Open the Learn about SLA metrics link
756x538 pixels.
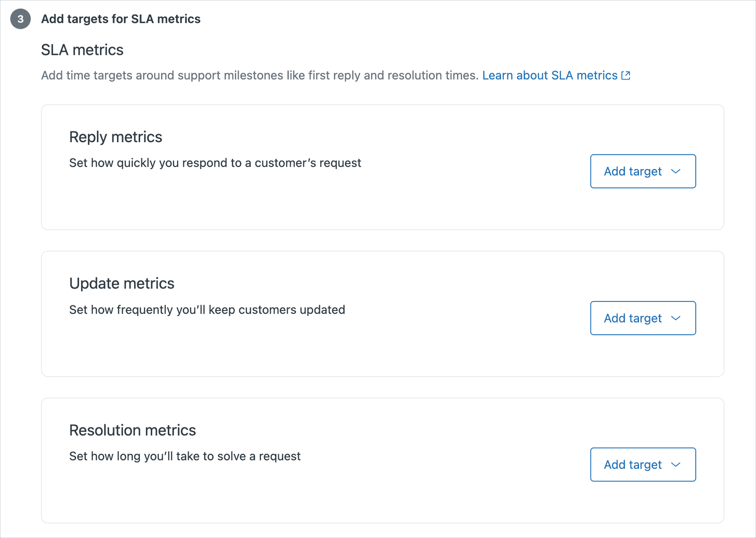click(550, 76)
